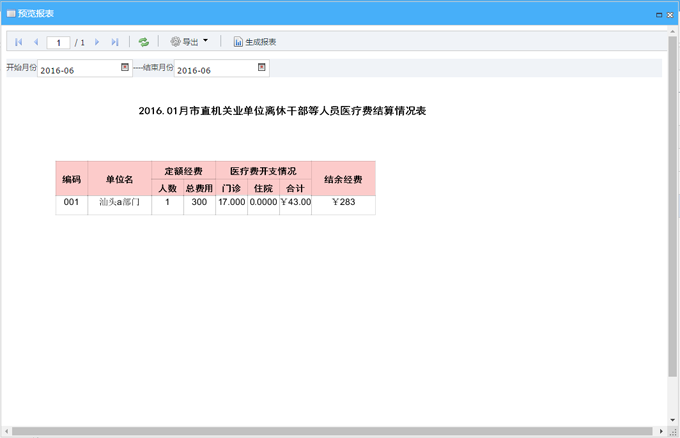
Task: Click the report title heading text
Action: (x=282, y=111)
